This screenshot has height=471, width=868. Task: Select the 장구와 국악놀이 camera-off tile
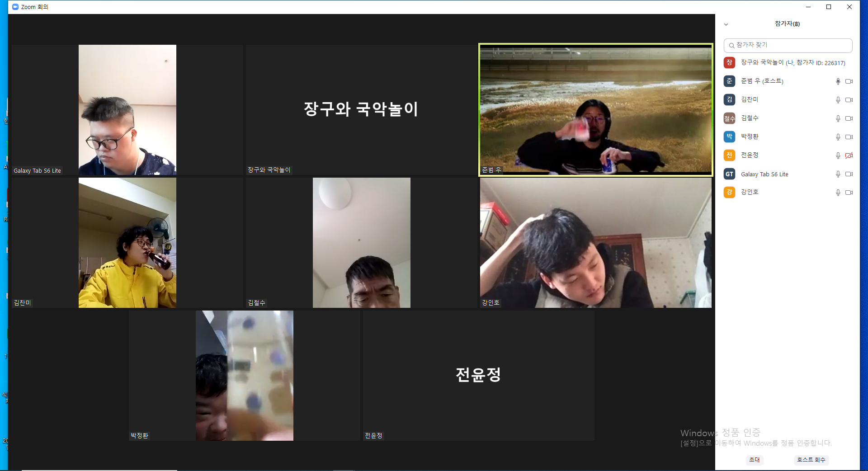click(x=362, y=110)
